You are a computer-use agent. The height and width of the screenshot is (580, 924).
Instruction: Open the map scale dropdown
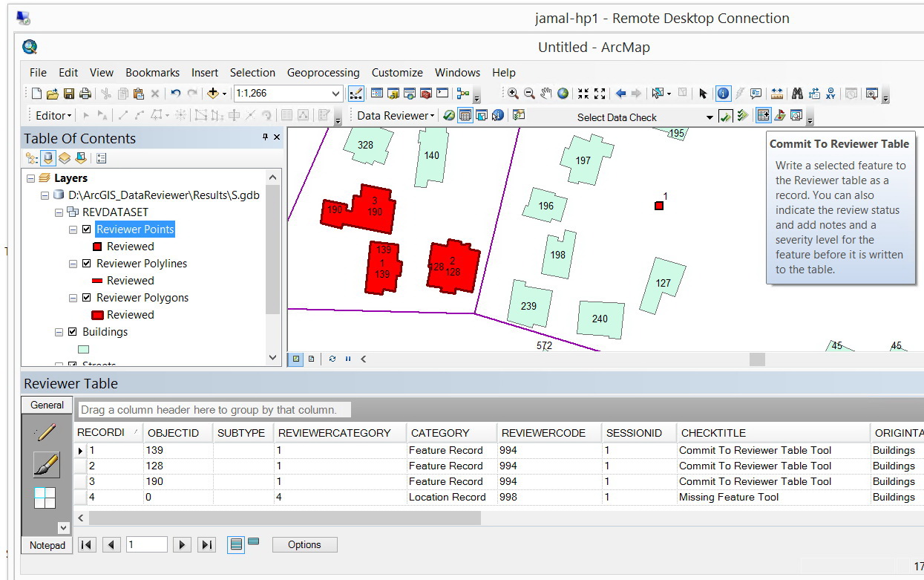point(335,94)
